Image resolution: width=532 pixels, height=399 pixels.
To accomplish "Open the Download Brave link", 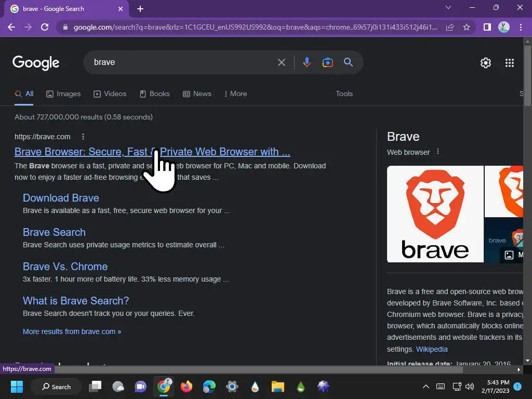I will tap(61, 198).
